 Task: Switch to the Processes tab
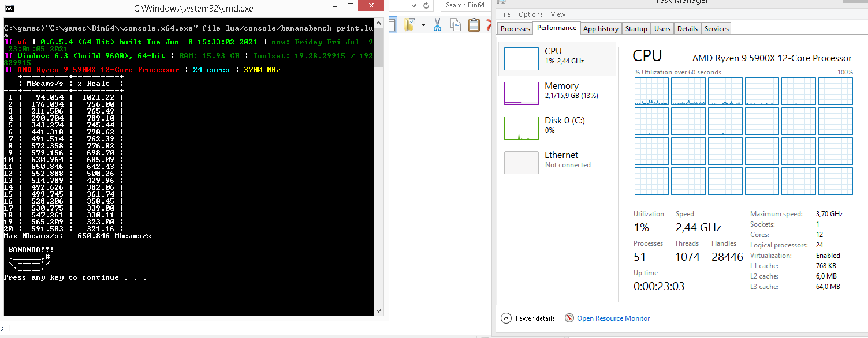coord(515,29)
